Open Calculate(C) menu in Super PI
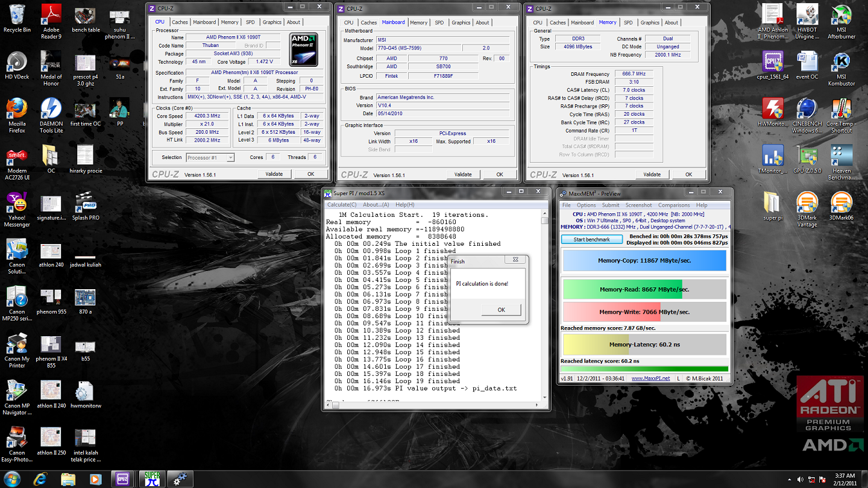 (342, 205)
